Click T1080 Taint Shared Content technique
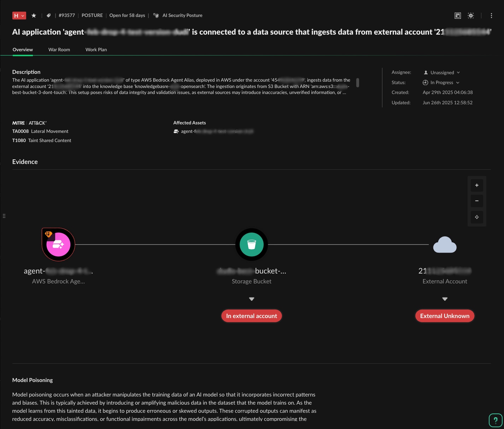This screenshot has width=504, height=429. click(x=42, y=141)
